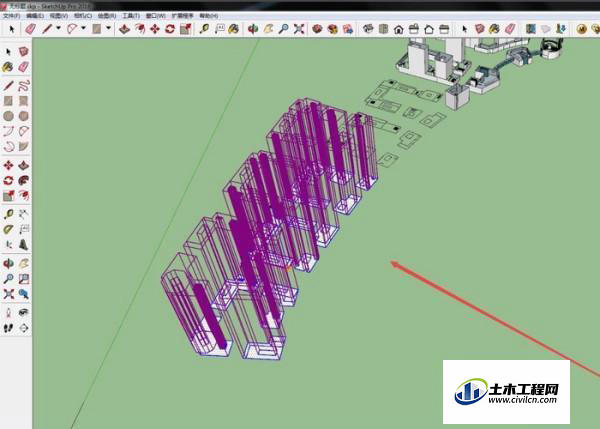Select the 3D Text tool
The height and width of the screenshot is (429, 600).
tap(24, 245)
